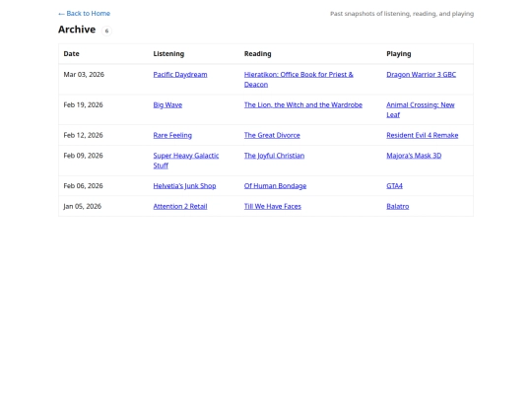Open the Of Human Bondage link
This screenshot has height=399, width=532.
click(275, 186)
